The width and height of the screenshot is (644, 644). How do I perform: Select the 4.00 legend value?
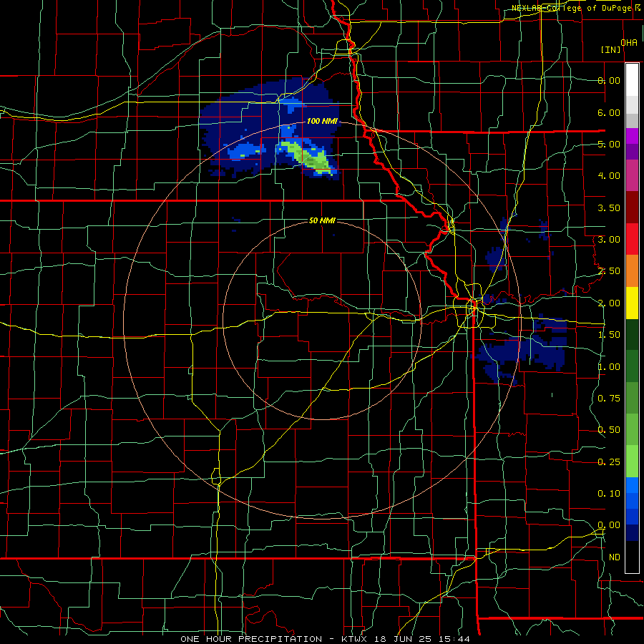pyautogui.click(x=609, y=176)
